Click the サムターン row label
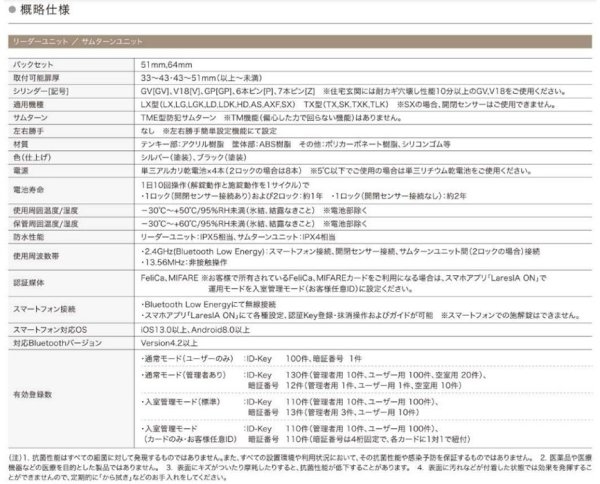600x484 pixels. point(29,116)
